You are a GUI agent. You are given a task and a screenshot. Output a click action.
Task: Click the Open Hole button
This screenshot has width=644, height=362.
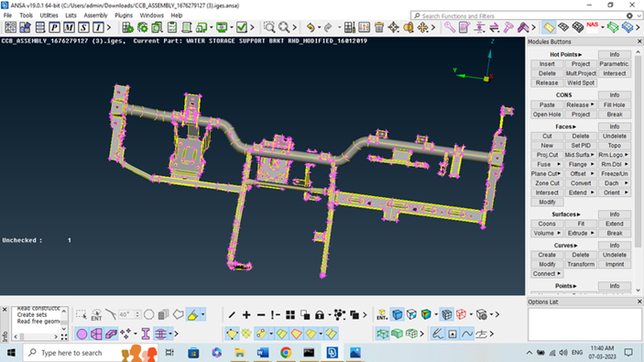point(547,115)
